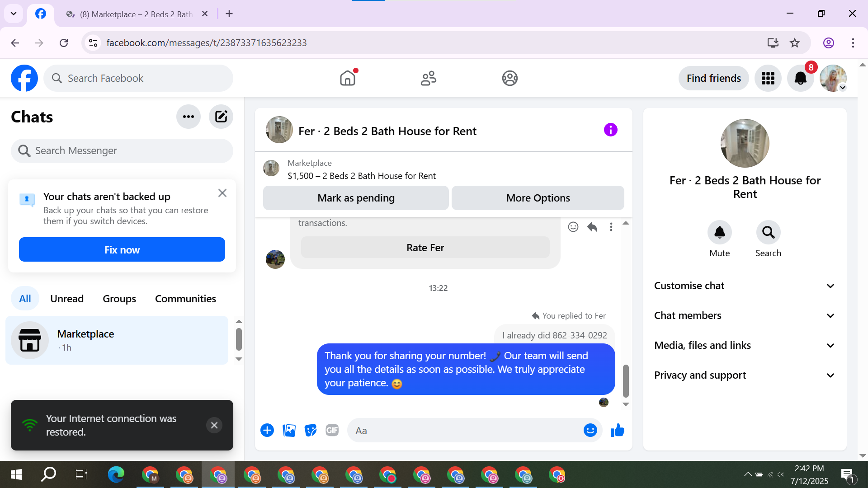Click the conversation information icon

[610, 130]
